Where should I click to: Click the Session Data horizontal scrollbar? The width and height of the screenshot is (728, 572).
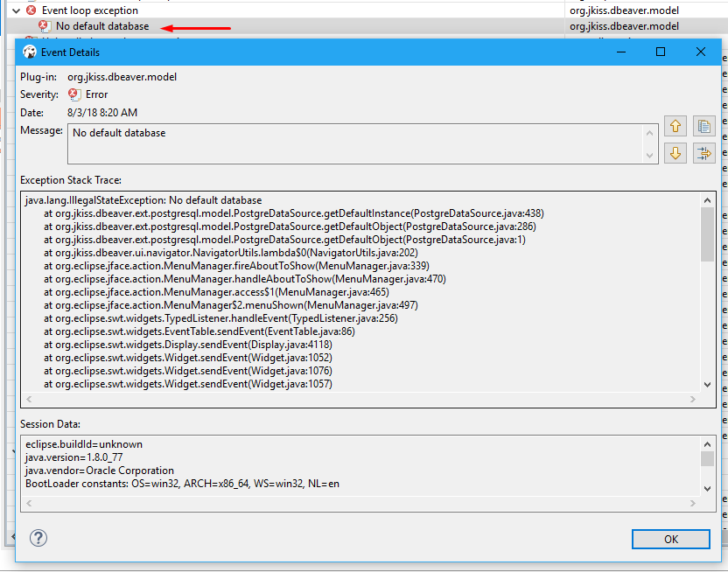point(350,503)
